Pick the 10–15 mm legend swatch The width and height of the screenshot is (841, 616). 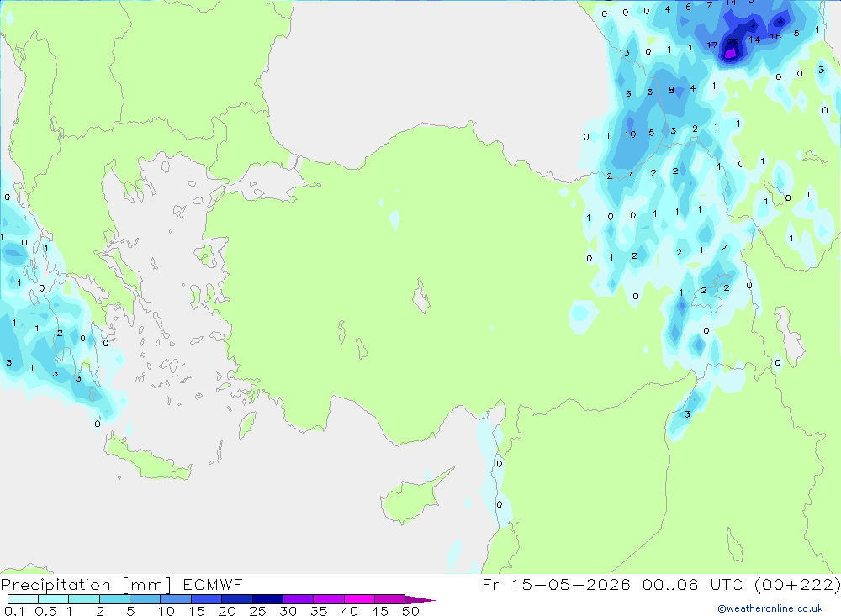[176, 599]
